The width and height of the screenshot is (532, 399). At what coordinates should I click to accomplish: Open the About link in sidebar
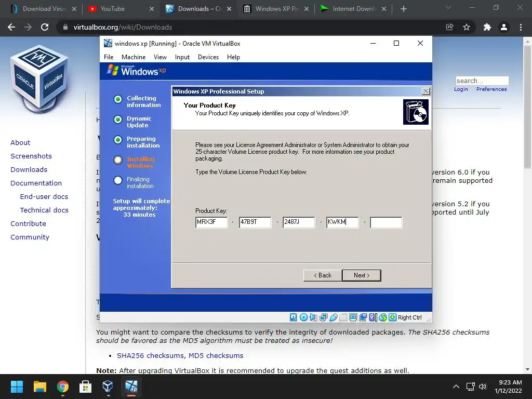tap(20, 142)
